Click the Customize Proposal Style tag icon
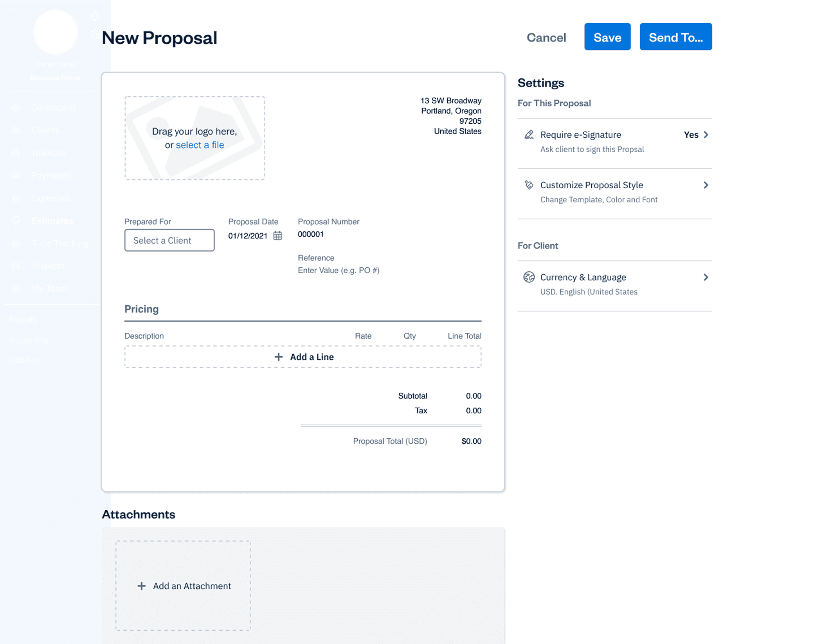814x644 pixels. 529,185
